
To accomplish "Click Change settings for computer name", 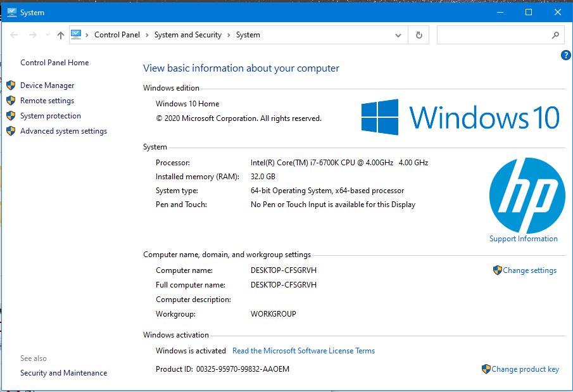I will 529,270.
